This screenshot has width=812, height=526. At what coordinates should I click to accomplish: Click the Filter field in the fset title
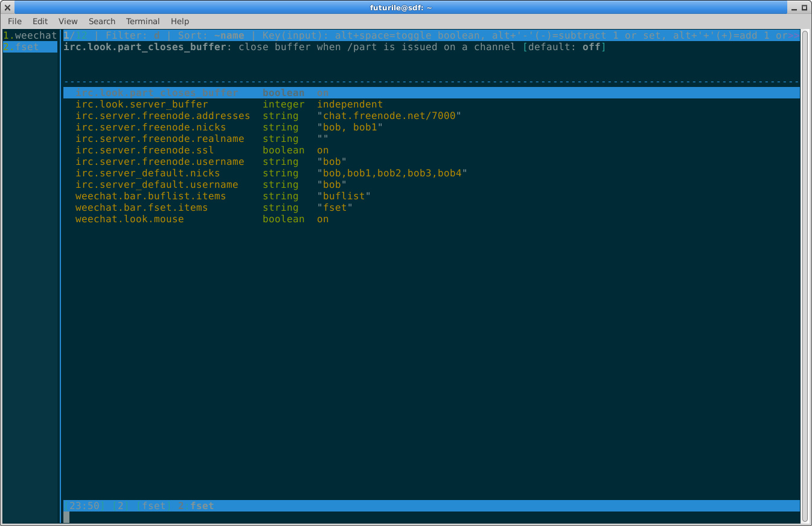[x=133, y=36]
